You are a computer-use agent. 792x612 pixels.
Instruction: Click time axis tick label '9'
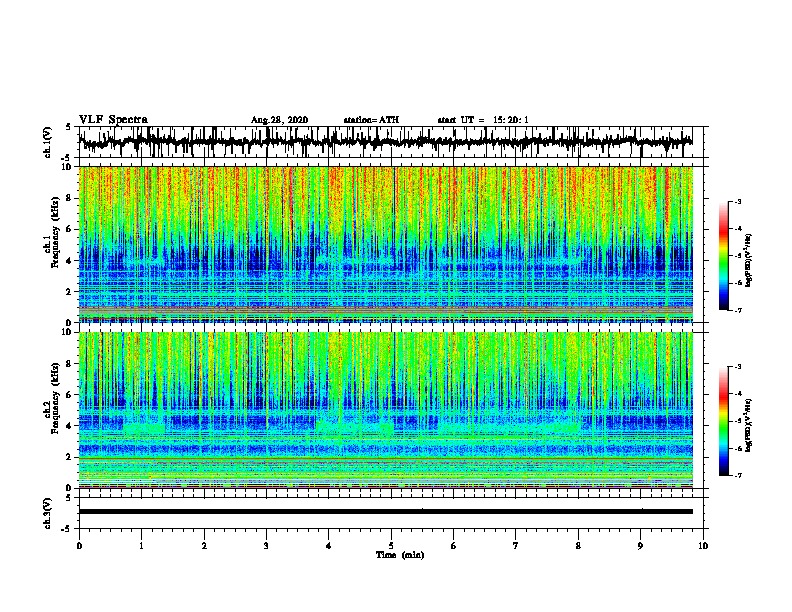click(x=640, y=546)
